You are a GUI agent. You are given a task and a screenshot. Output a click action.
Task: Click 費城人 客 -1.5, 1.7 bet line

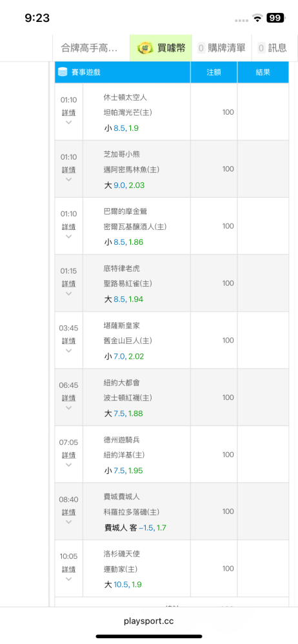tap(135, 528)
